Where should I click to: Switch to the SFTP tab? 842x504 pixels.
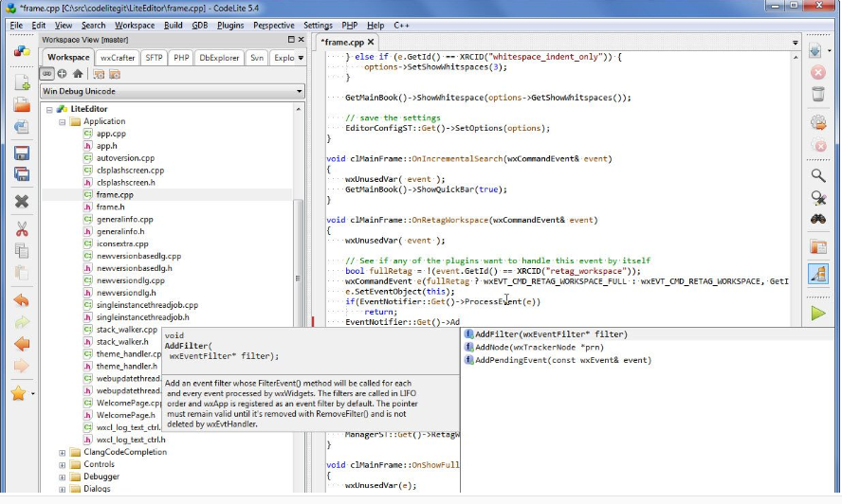(x=154, y=58)
